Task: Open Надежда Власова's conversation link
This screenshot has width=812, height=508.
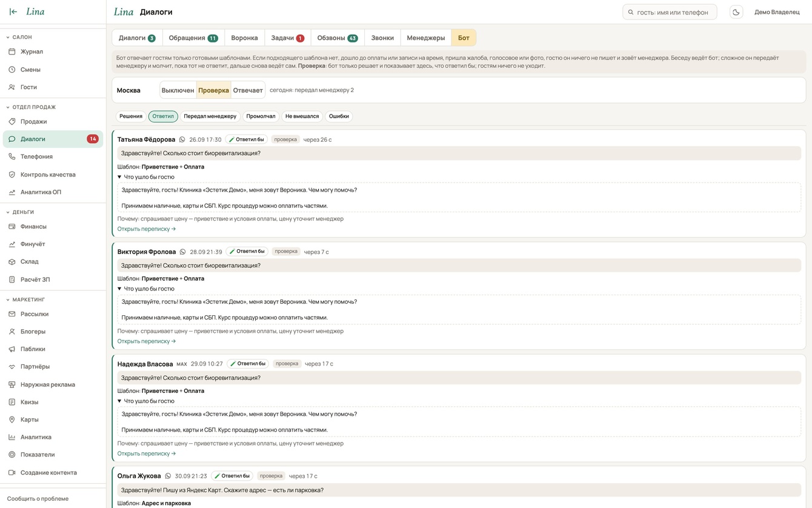Action: pyautogui.click(x=147, y=453)
